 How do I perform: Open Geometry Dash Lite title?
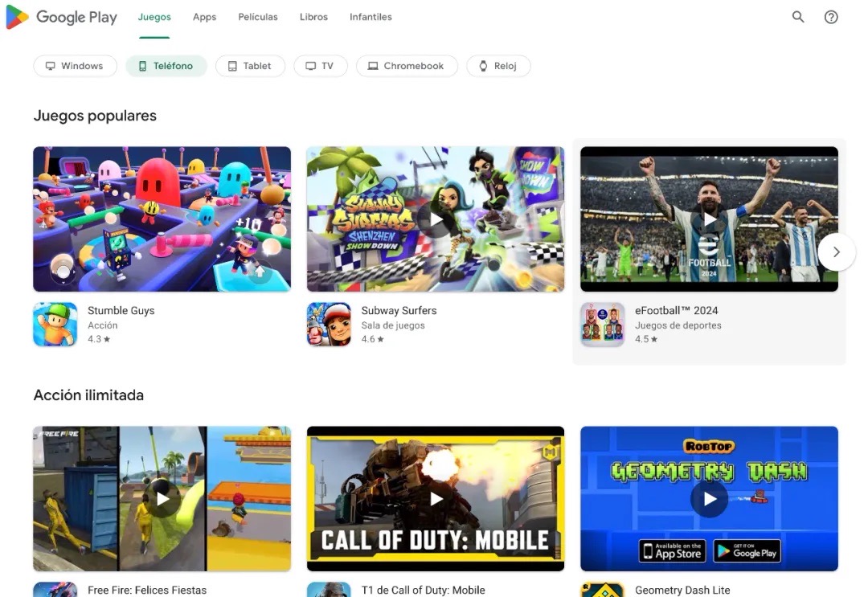pyautogui.click(x=682, y=590)
